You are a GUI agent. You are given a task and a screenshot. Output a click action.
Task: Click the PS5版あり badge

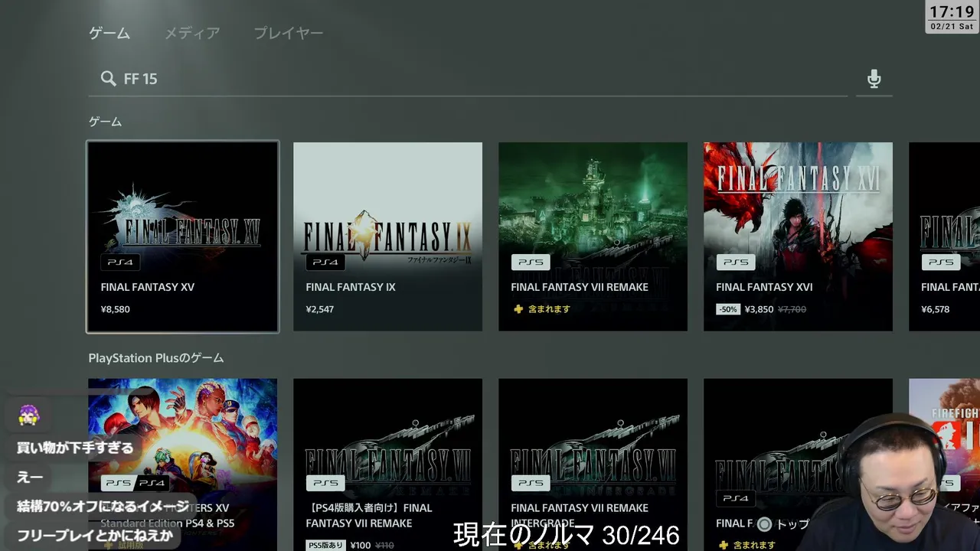[325, 546]
